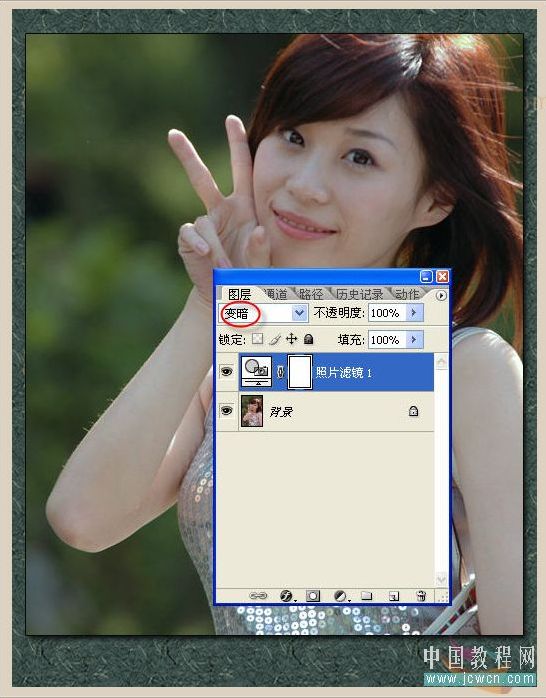Select the 背景 layer name
This screenshot has width=546, height=698.
(x=281, y=412)
